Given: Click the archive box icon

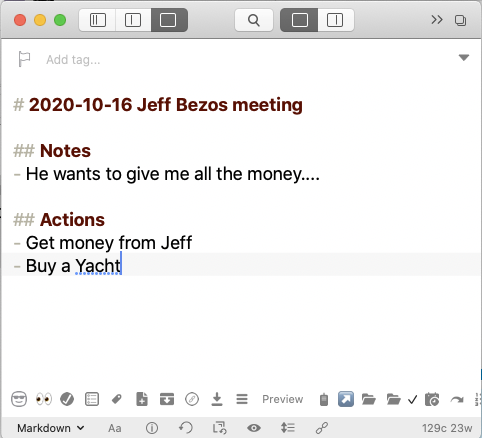Looking at the screenshot, I should pyautogui.click(x=167, y=399).
